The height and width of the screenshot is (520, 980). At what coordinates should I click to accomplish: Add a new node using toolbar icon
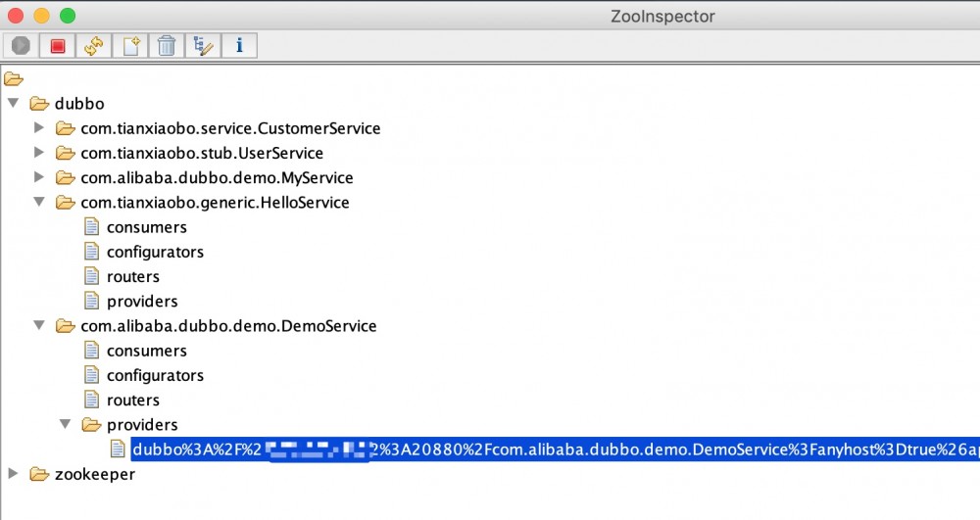[130, 46]
